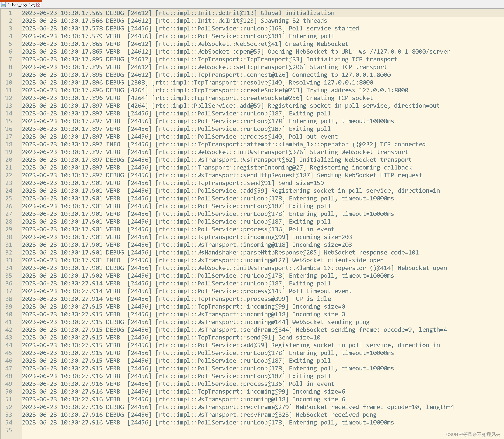Click 'WebSocket open' on line 34
The image size is (504, 439).
(x=422, y=268)
